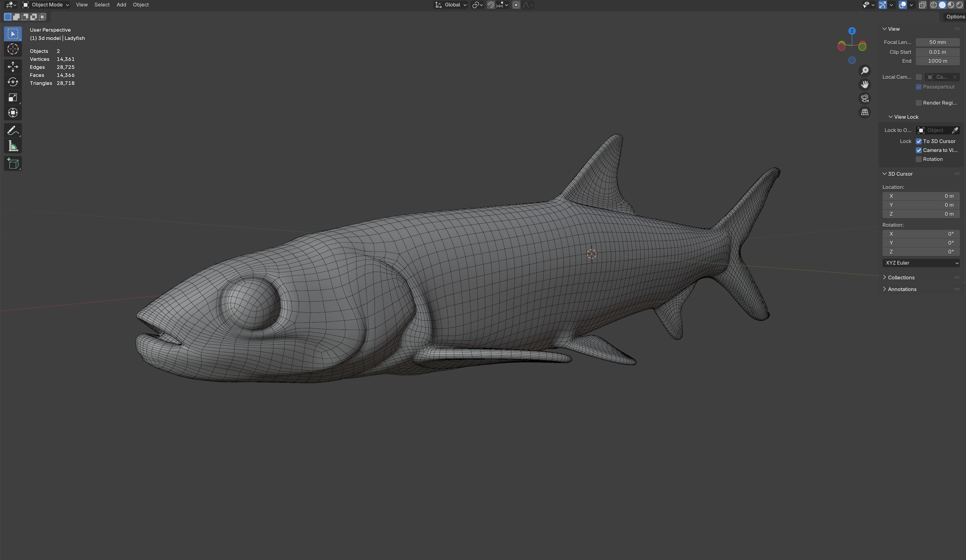Choose the Annotate pencil tool

pyautogui.click(x=13, y=131)
